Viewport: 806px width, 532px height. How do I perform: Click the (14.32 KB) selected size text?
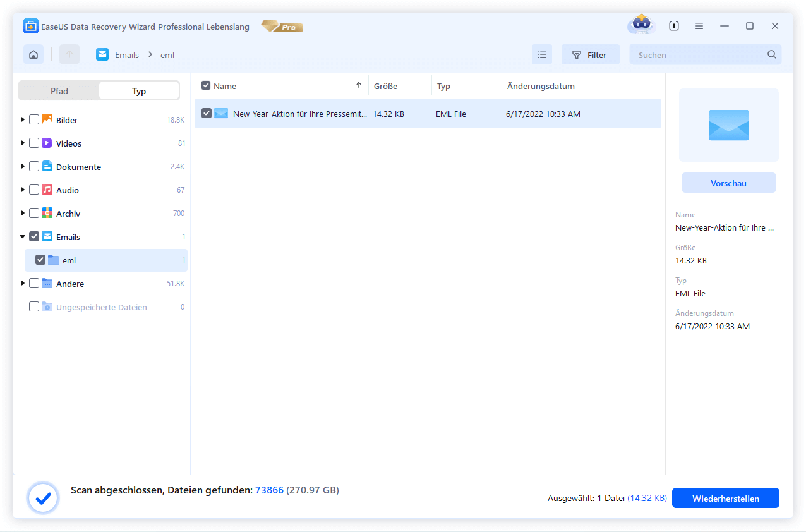click(x=647, y=498)
